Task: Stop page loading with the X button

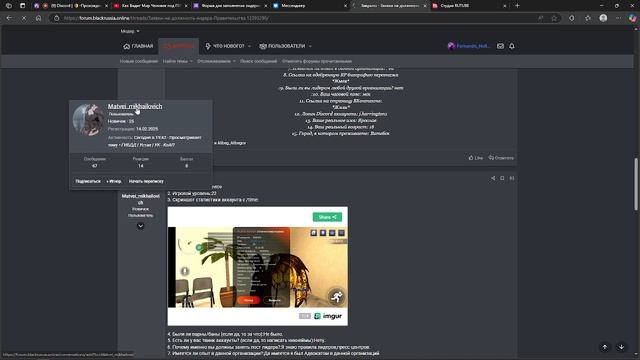Action: tap(24, 18)
